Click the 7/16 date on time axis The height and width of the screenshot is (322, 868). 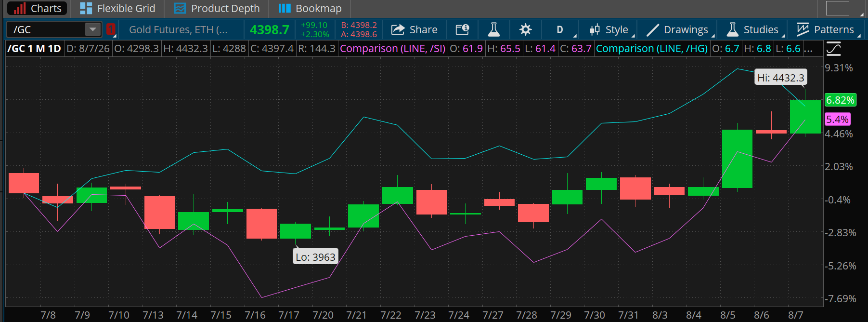pyautogui.click(x=255, y=315)
